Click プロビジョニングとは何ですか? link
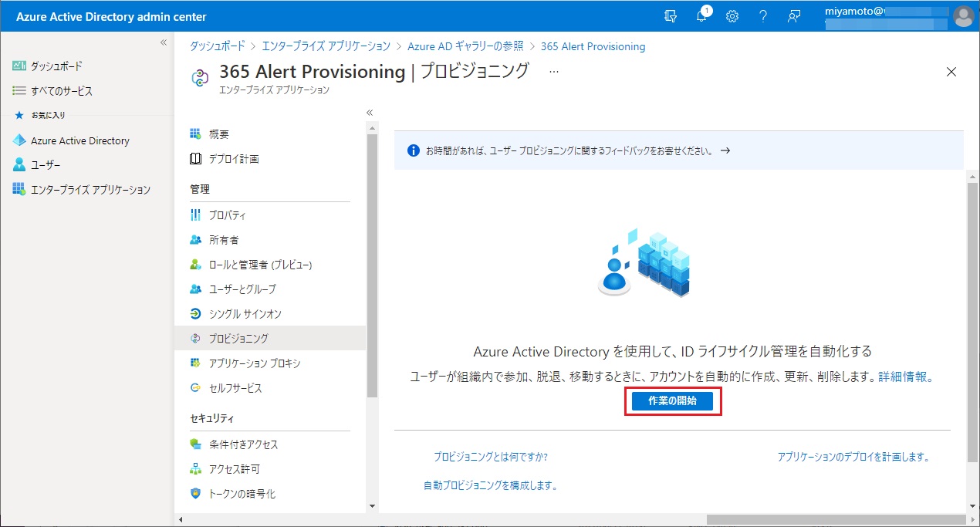 pyautogui.click(x=491, y=457)
